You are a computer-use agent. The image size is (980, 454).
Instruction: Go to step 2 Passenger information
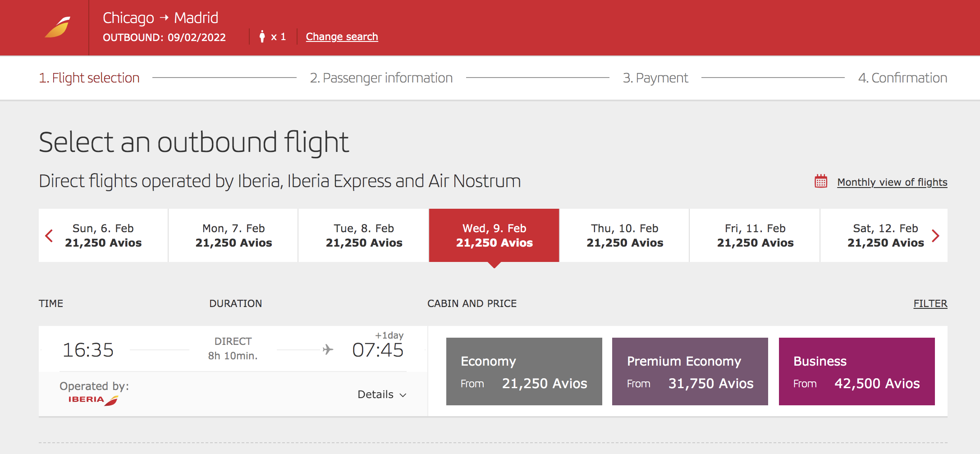(381, 78)
